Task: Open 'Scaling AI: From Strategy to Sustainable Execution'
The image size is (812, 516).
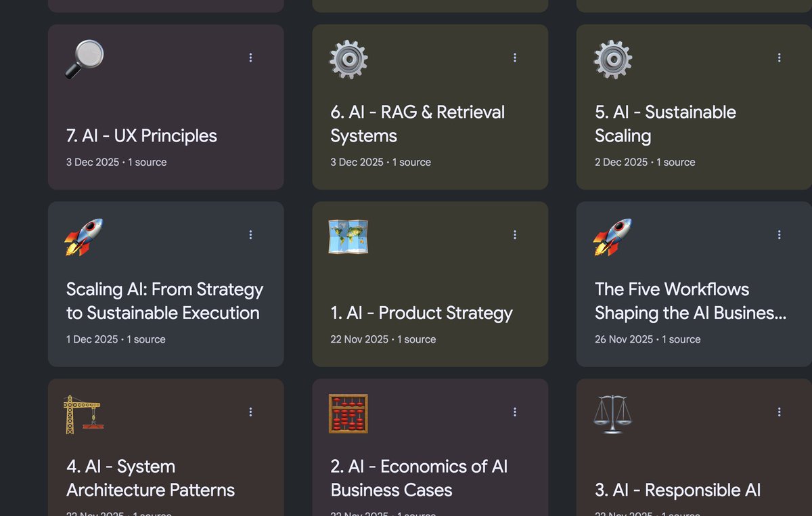Action: coord(164,301)
